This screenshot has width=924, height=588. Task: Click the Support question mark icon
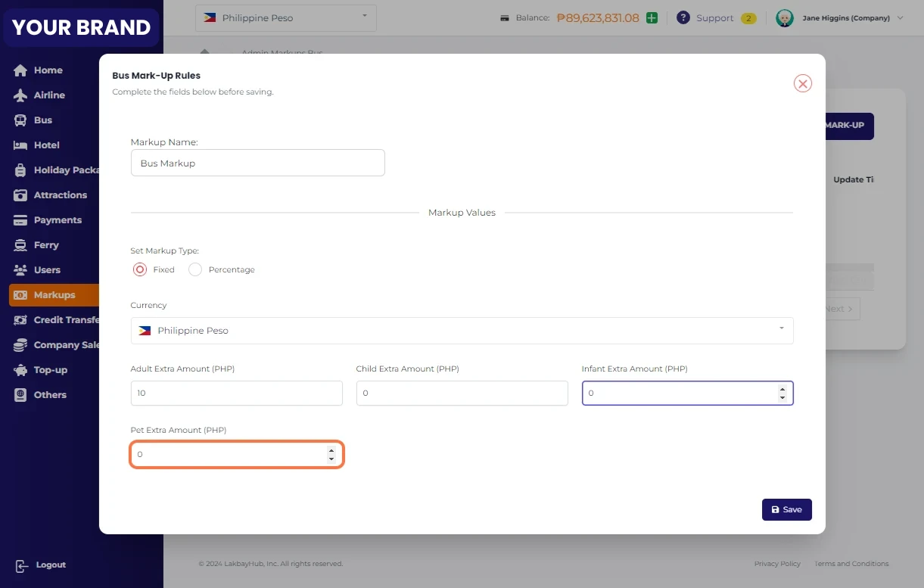(x=683, y=18)
